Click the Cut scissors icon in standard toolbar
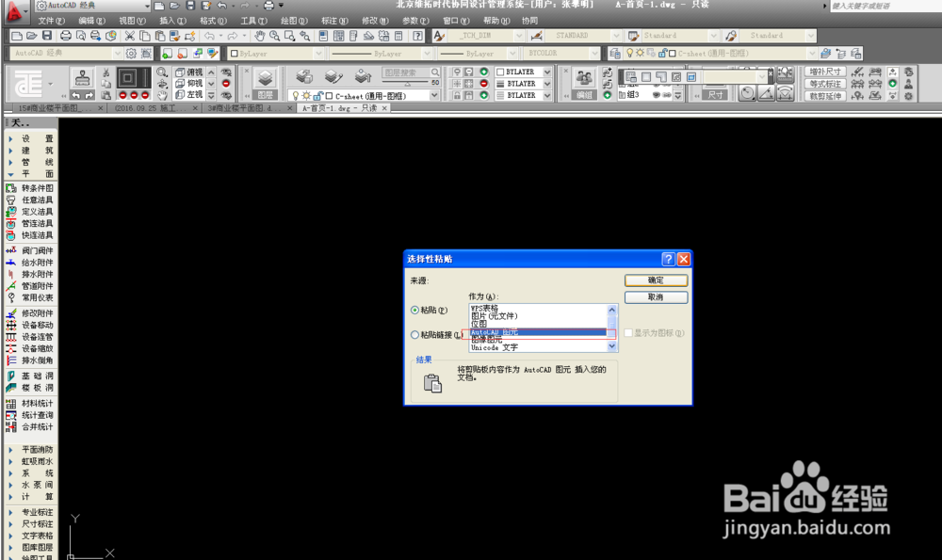942x560 pixels. click(129, 36)
